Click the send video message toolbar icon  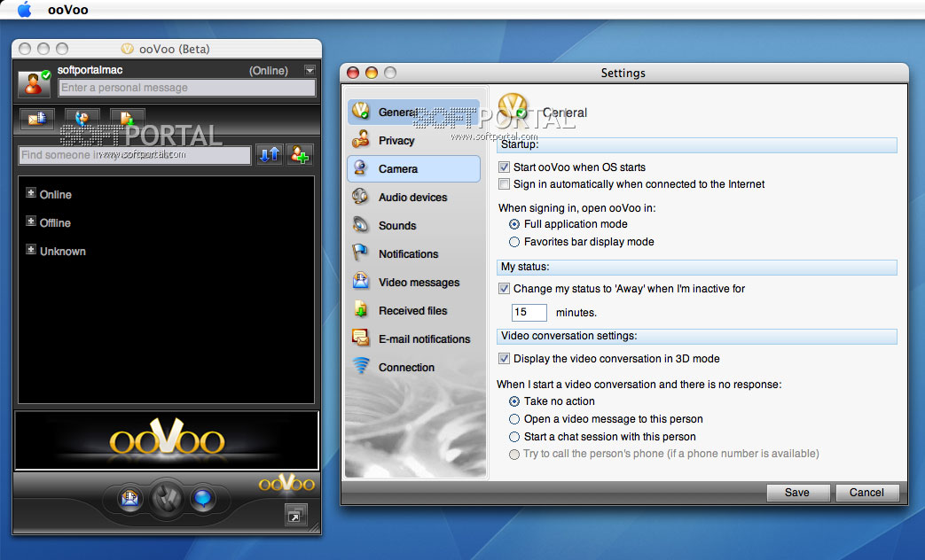point(37,119)
